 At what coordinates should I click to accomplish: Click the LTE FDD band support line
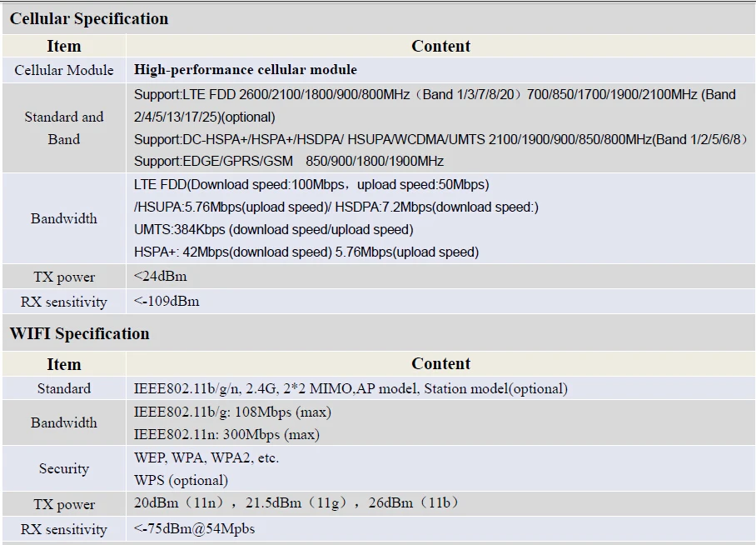[435, 106]
